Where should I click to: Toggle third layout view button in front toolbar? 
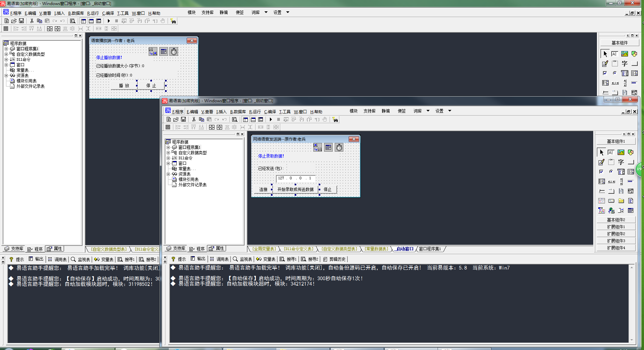[x=261, y=120]
